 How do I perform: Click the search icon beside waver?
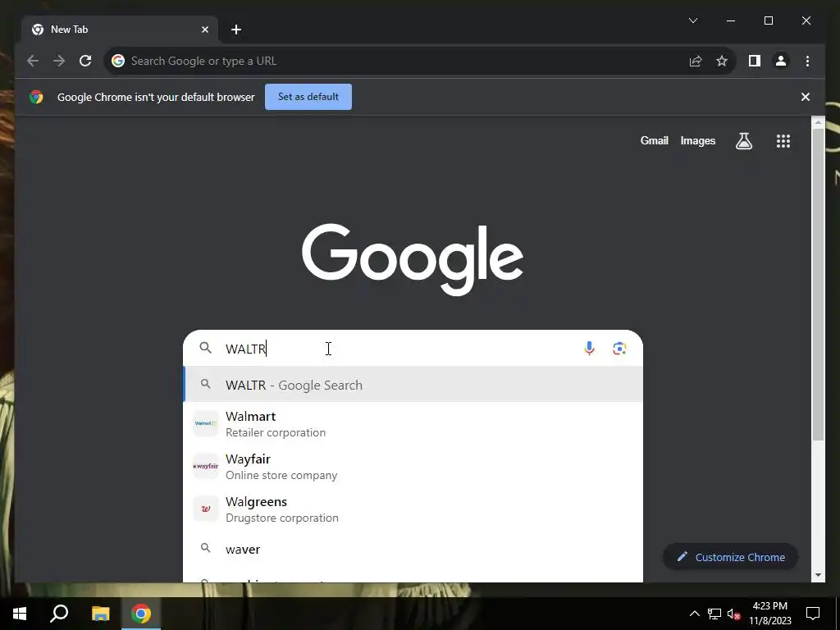206,548
